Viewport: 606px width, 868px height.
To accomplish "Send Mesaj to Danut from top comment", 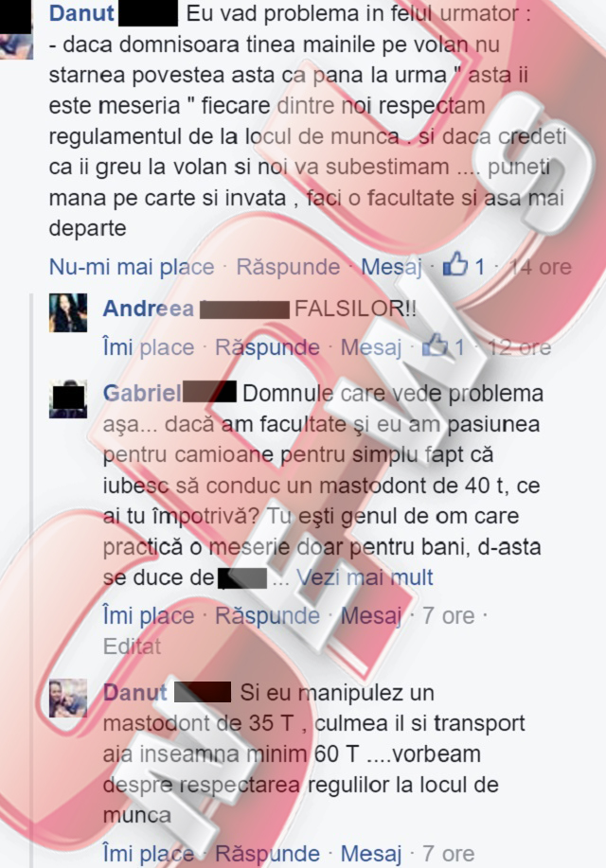I will click(392, 267).
